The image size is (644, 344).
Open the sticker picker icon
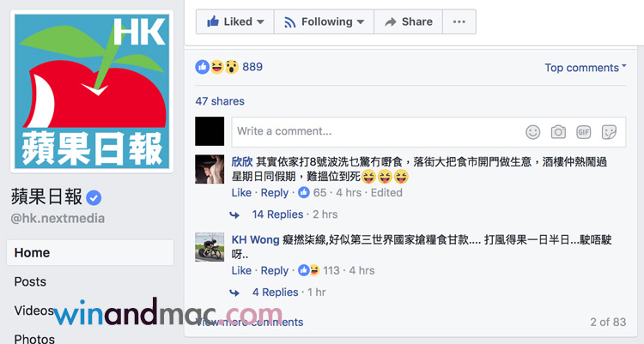pyautogui.click(x=609, y=132)
